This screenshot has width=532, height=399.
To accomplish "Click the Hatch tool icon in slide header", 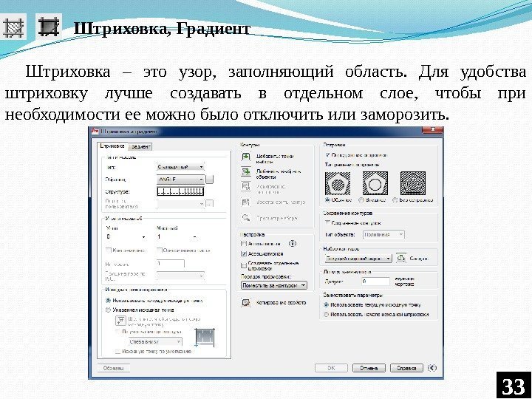I will [x=13, y=27].
